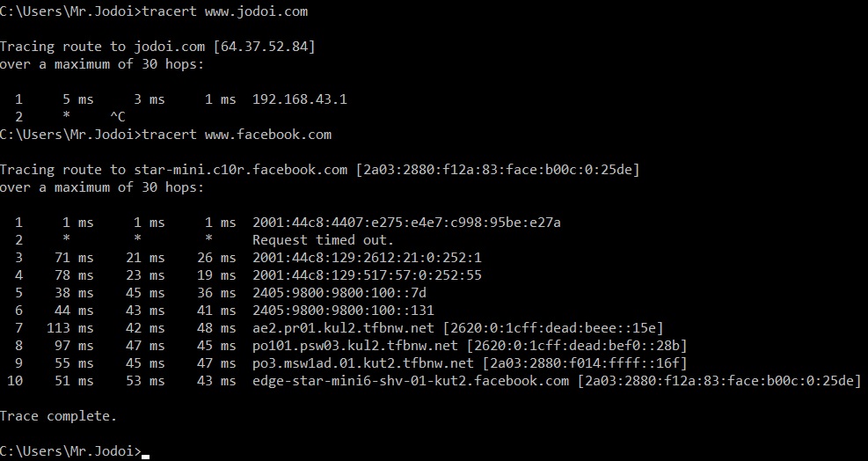The image size is (868, 461).
Task: Click the second 'over a maximum of 30 hops' line
Action: 101,187
